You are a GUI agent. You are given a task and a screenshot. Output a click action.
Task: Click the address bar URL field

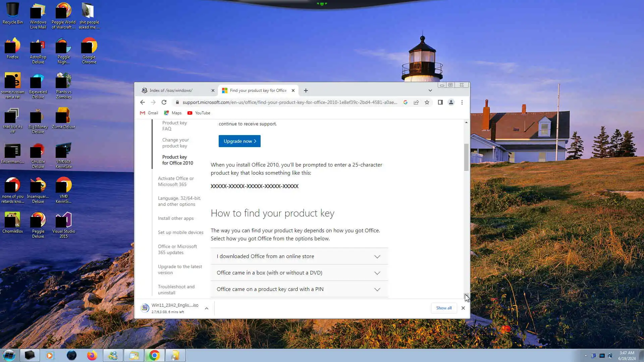click(x=288, y=102)
